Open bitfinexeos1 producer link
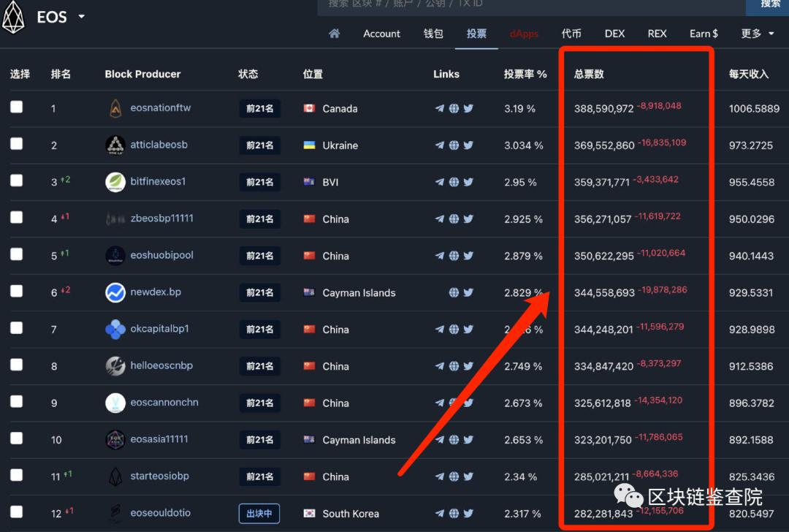Image resolution: width=789 pixels, height=532 pixels. pos(158,181)
